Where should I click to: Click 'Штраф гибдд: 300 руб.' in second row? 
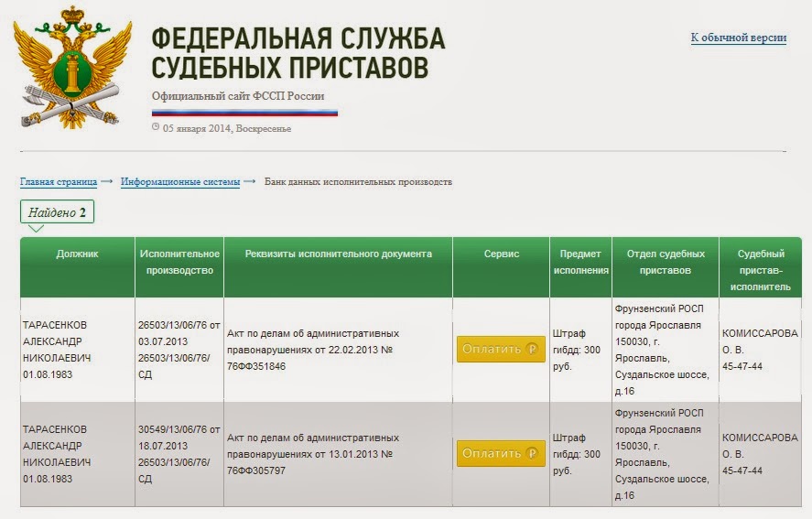point(577,454)
